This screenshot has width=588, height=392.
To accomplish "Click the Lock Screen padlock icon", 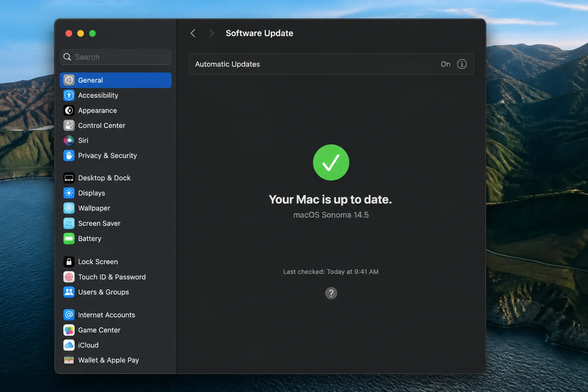I will pyautogui.click(x=69, y=262).
